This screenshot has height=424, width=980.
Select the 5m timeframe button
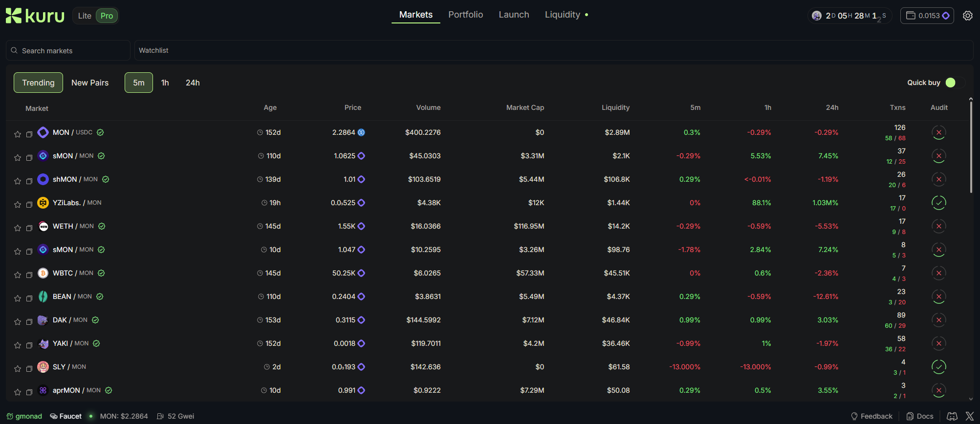[x=139, y=83]
